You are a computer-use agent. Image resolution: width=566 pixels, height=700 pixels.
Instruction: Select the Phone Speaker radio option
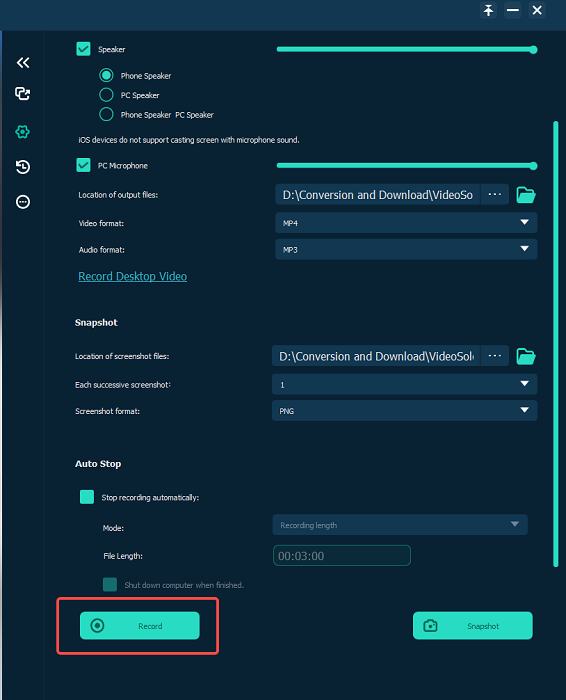click(x=106, y=75)
